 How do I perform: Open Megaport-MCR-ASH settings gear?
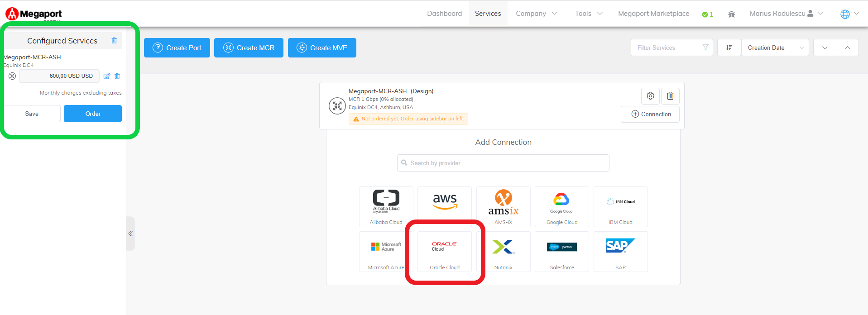[650, 96]
